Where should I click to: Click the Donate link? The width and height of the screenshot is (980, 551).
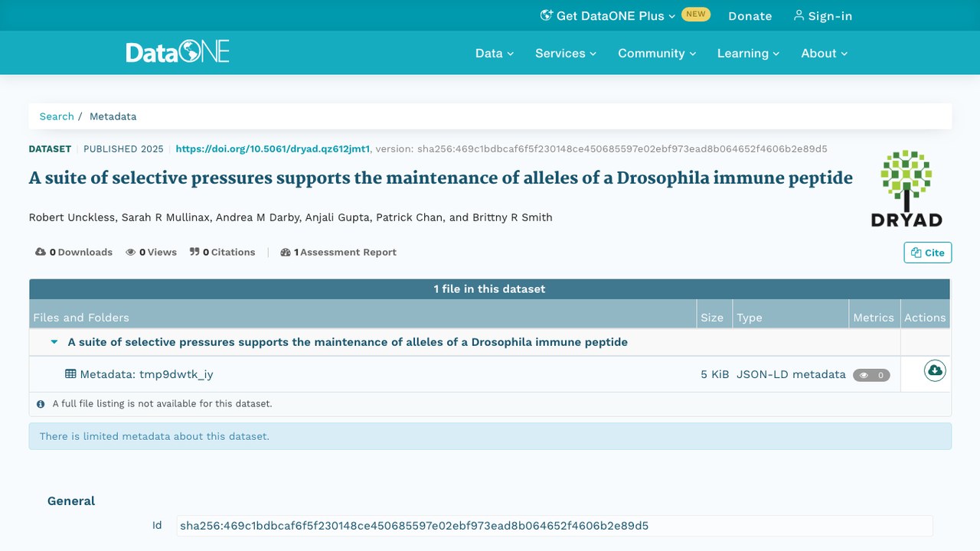750,15
